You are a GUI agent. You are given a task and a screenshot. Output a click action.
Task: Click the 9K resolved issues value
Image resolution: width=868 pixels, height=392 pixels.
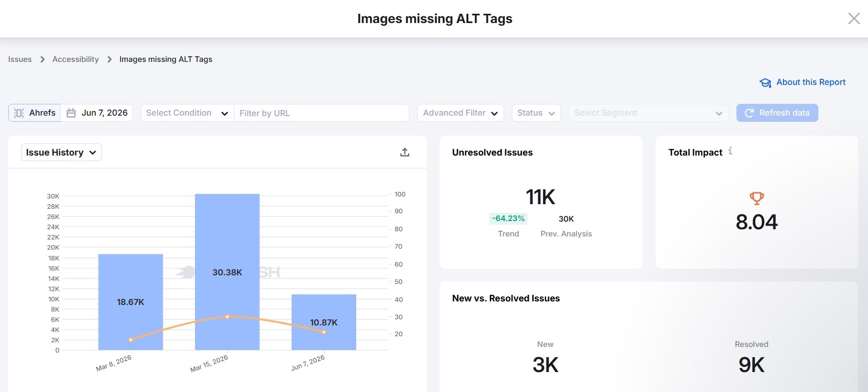751,365
